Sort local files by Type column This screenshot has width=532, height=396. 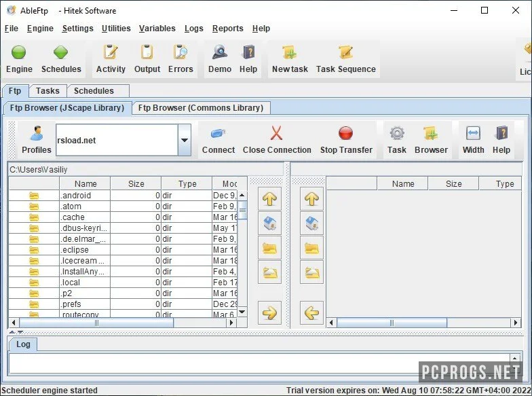coord(187,183)
